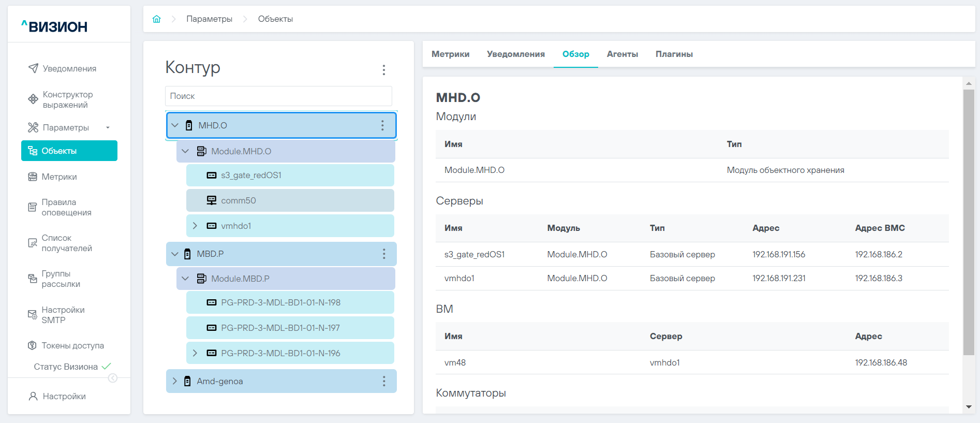The height and width of the screenshot is (423, 980).
Task: Open the Контур panel three-dot menu
Action: [383, 70]
